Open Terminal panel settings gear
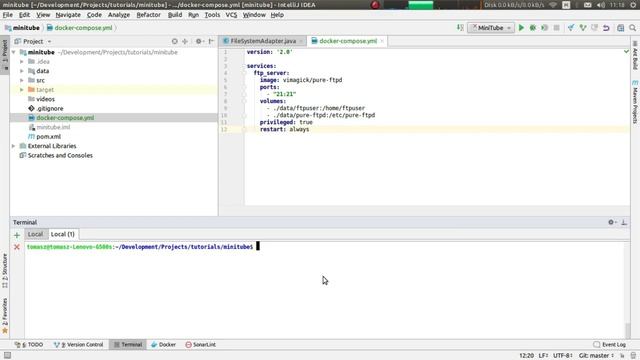The width and height of the screenshot is (640, 360). pyautogui.click(x=612, y=222)
